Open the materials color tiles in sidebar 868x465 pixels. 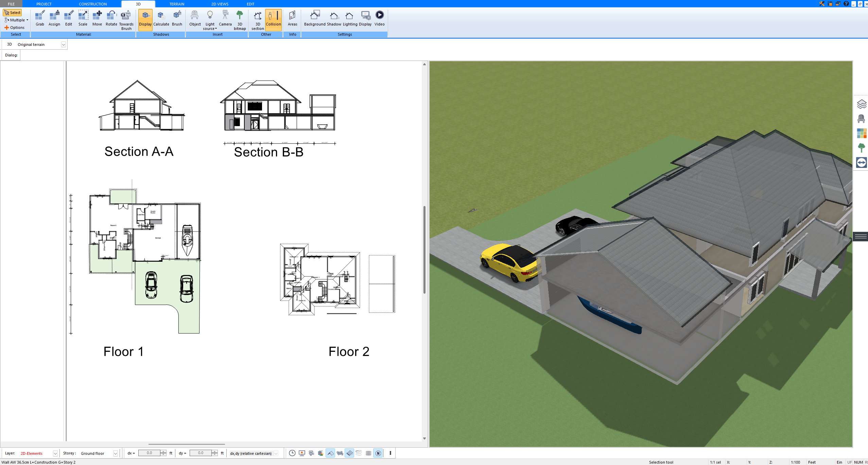[861, 133]
